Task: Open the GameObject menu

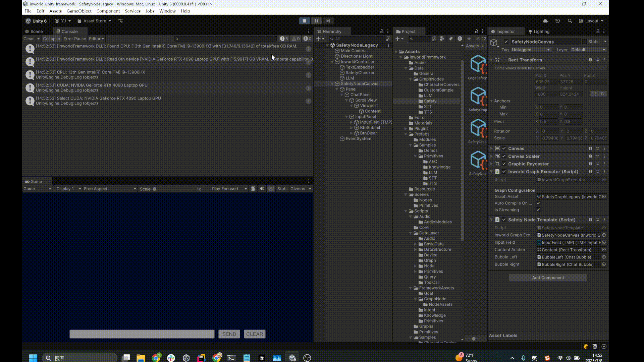Action: point(79,11)
